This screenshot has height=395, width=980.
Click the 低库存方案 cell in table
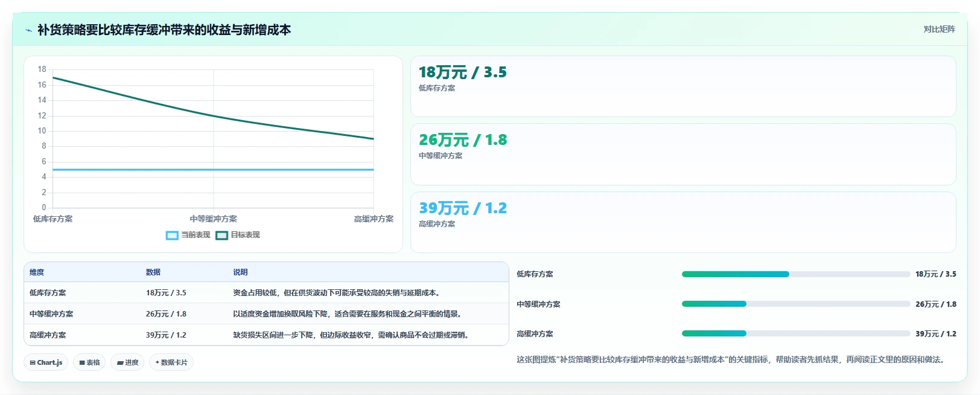48,293
